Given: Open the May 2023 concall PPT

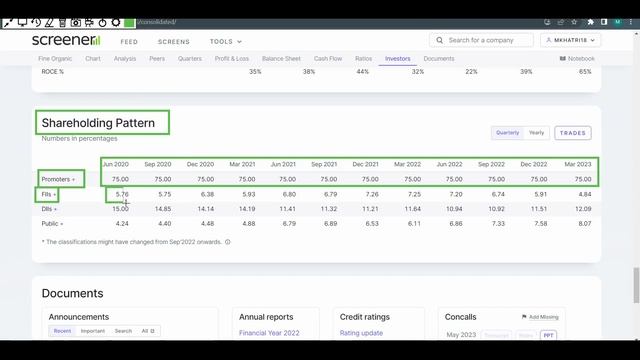Looking at the screenshot, I should 548,335.
